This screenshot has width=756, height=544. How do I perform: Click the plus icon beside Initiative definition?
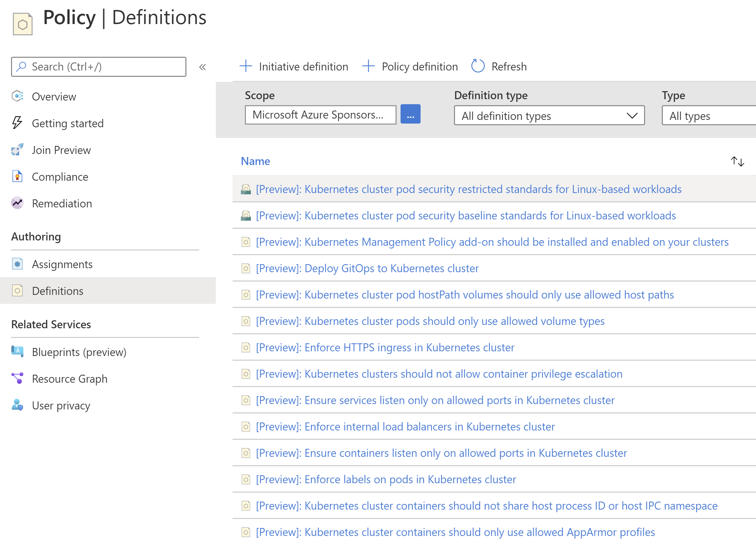coord(246,66)
